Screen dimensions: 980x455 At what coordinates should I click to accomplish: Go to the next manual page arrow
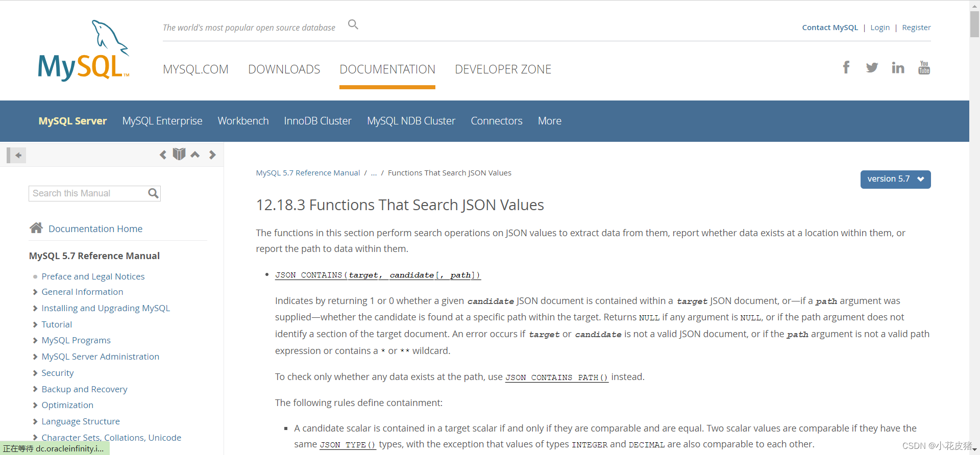(212, 155)
